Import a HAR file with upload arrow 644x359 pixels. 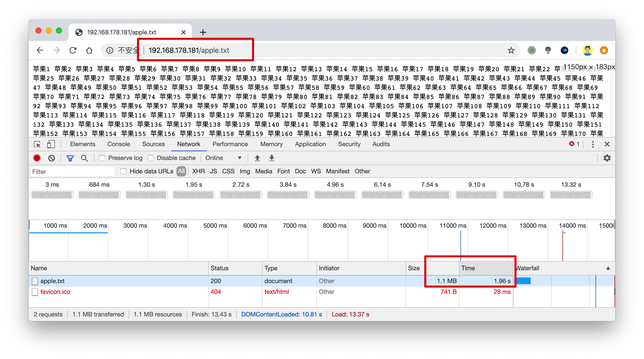(x=257, y=158)
